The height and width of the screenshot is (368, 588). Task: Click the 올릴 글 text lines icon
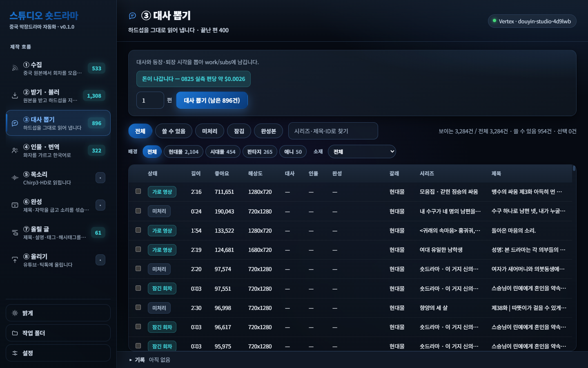pos(15,233)
